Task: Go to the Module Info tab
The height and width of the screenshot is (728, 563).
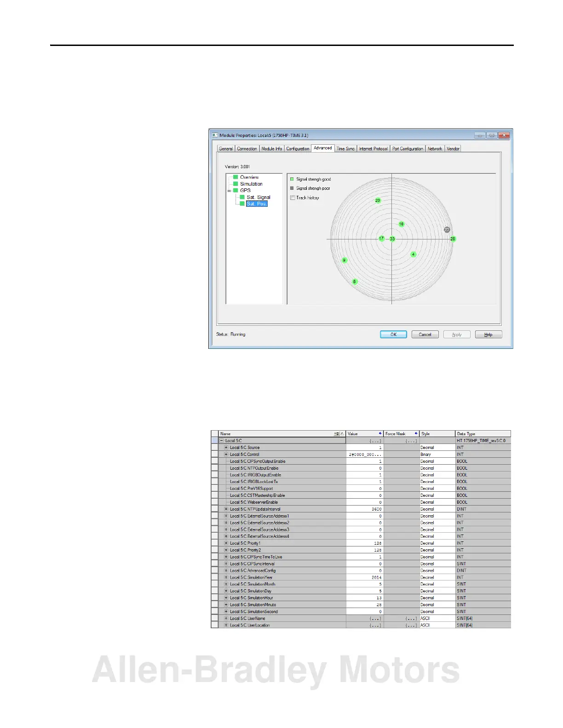Action: tap(272, 149)
